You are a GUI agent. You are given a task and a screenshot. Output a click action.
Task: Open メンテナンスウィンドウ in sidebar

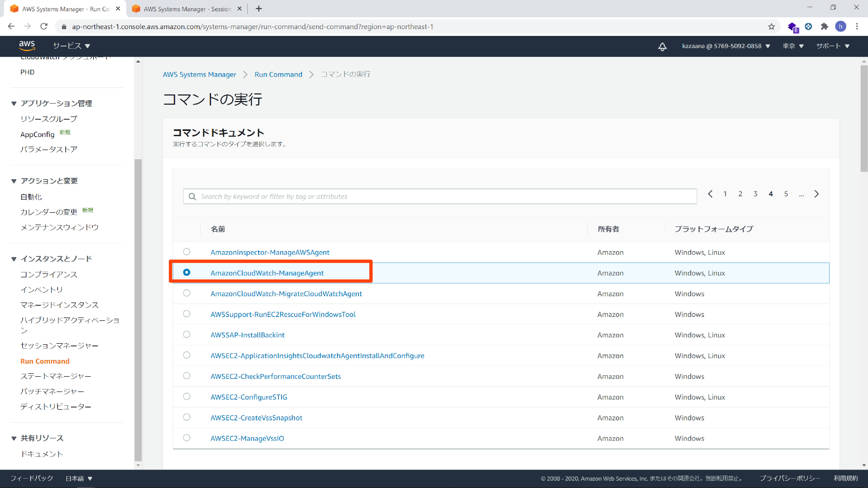coord(60,228)
